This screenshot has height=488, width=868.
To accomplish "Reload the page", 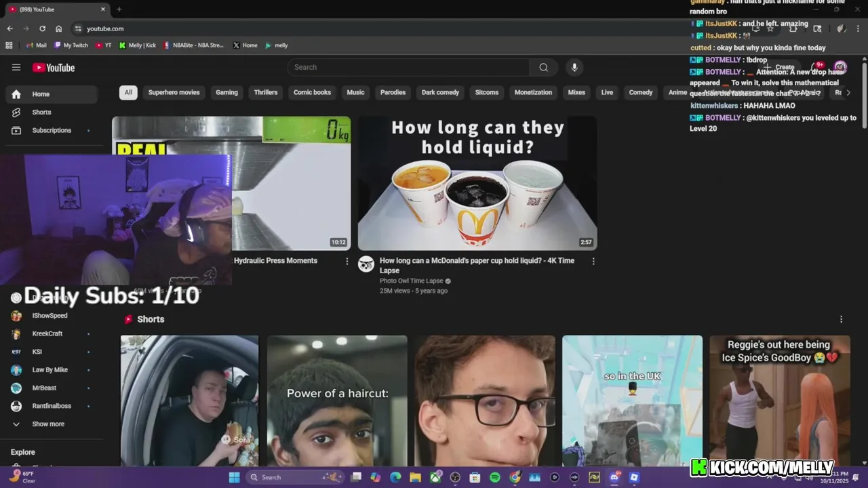I will (x=42, y=28).
